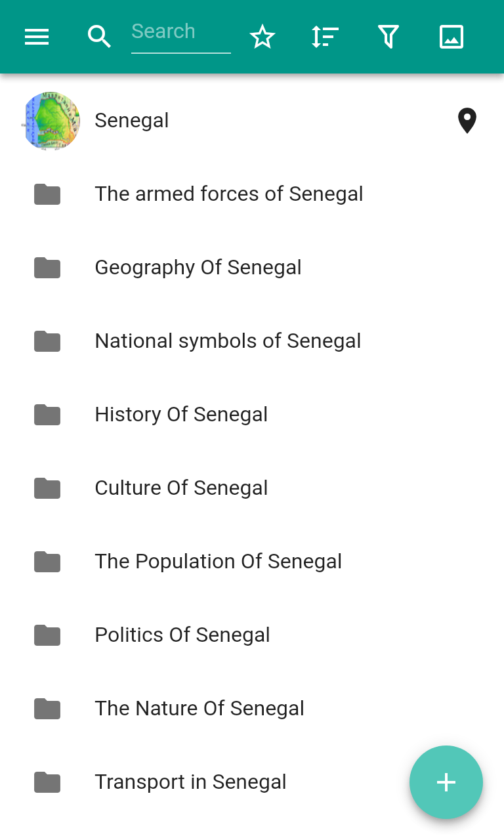504x840 pixels.
Task: Open the Culture Of Senegal folder
Action: (181, 488)
